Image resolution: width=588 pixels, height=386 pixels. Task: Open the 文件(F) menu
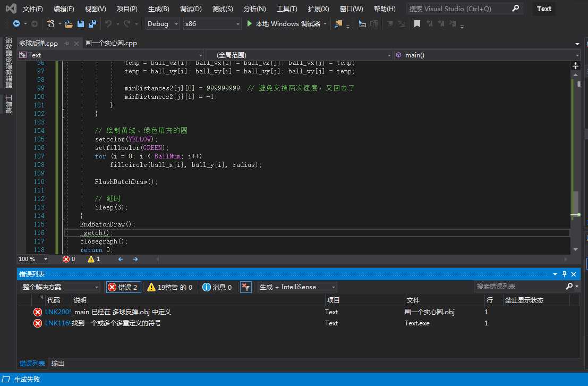(32, 9)
